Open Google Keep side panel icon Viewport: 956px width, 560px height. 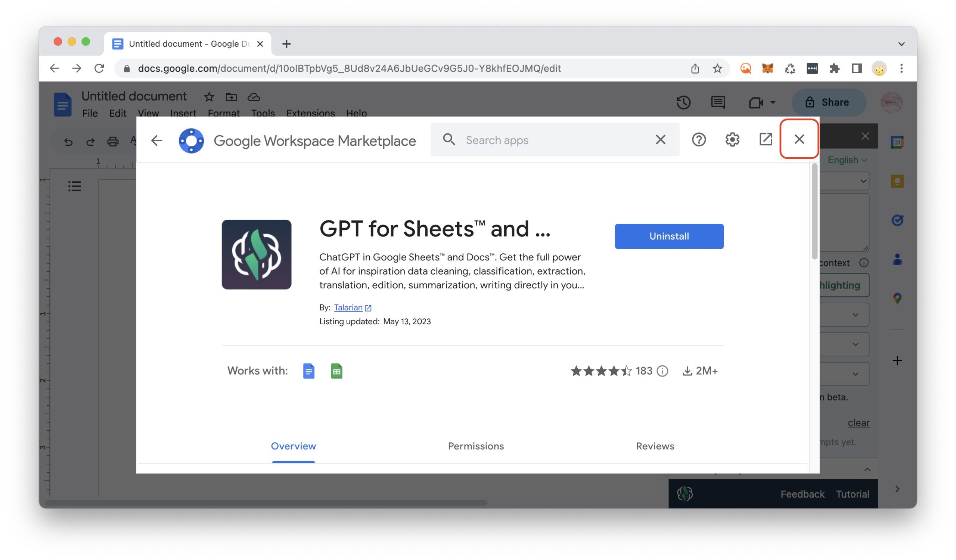click(897, 181)
